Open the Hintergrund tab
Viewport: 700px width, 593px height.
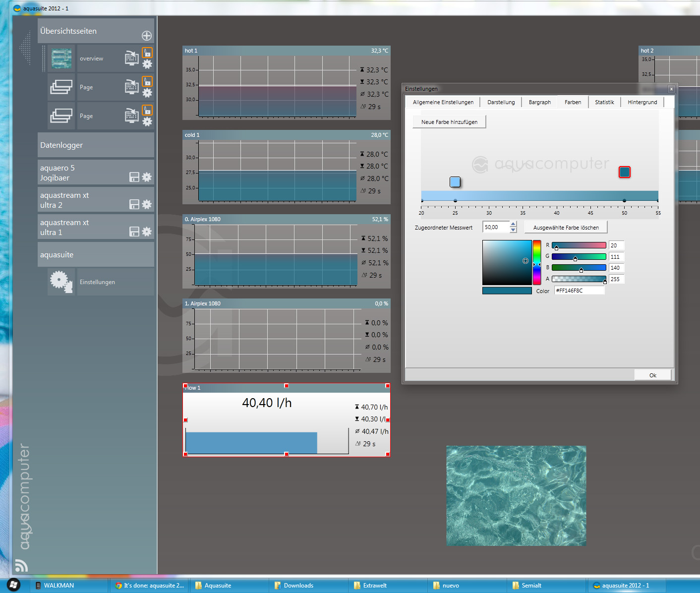(x=642, y=102)
